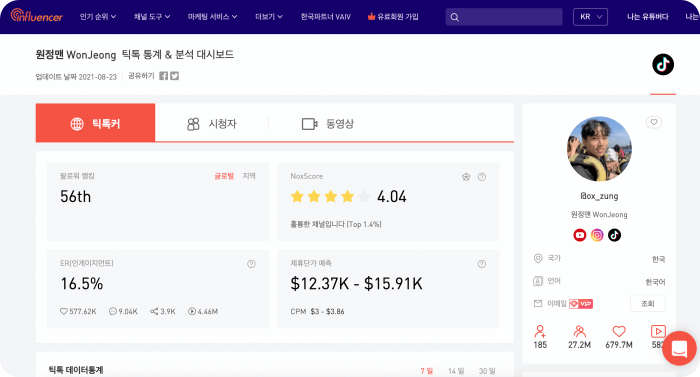Viewport: 700px width, 377px height.
Task: Select the 14 일 period
Action: click(456, 371)
